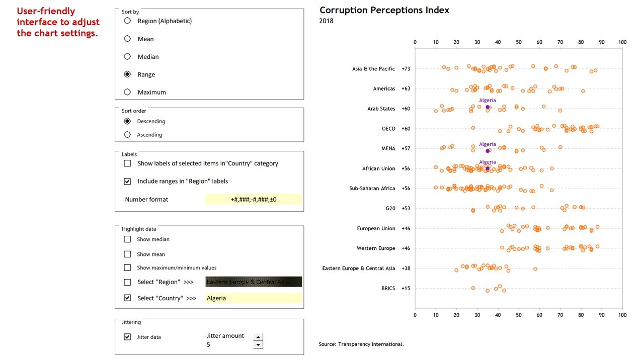The width and height of the screenshot is (644, 362).
Task: Uncheck Include ranges in Region labels
Action: (x=127, y=181)
